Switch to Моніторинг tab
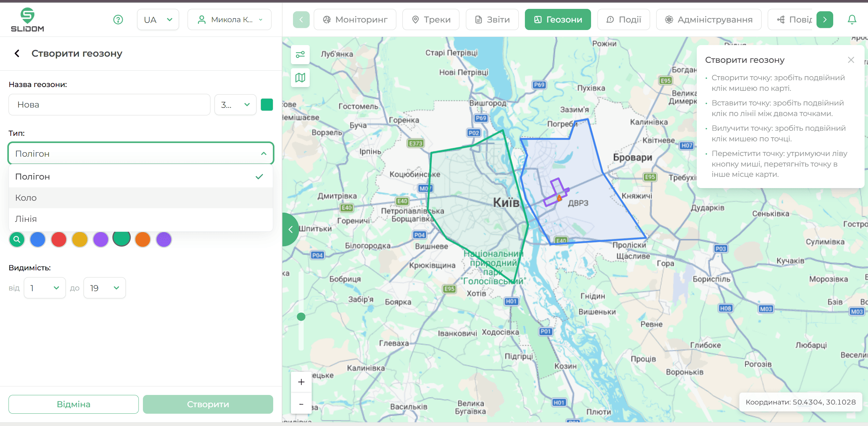This screenshot has height=426, width=868. [355, 20]
